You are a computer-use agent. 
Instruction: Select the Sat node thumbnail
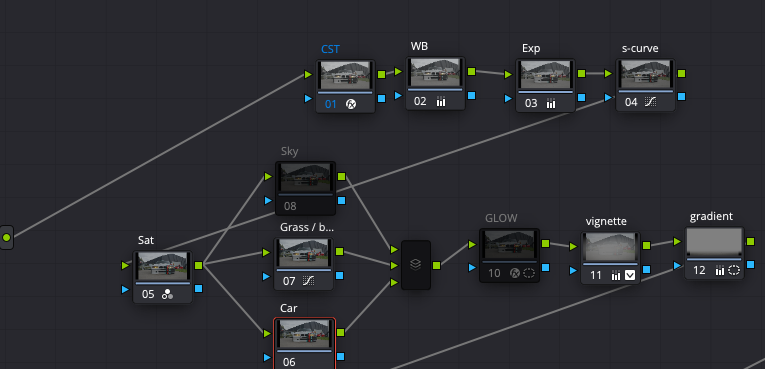[162, 266]
